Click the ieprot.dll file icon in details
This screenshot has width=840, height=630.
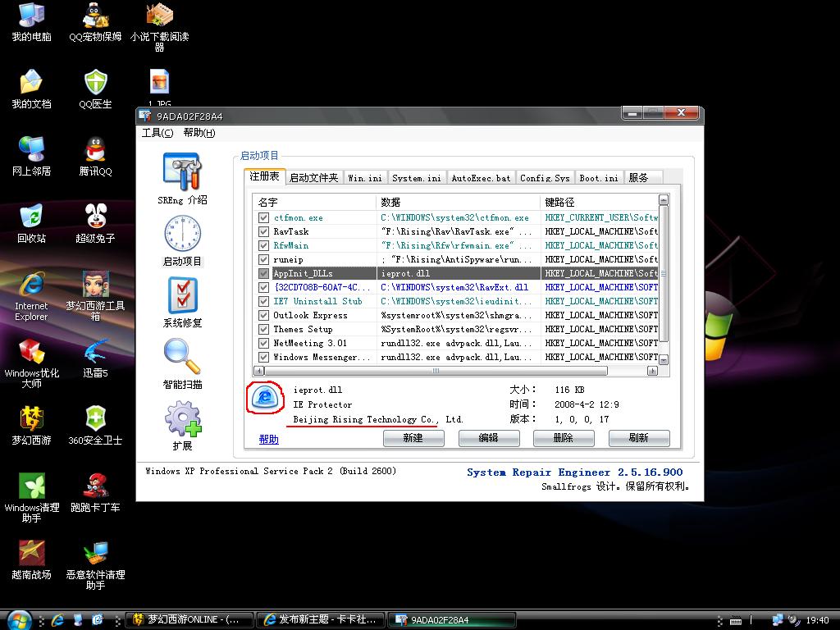(x=264, y=397)
